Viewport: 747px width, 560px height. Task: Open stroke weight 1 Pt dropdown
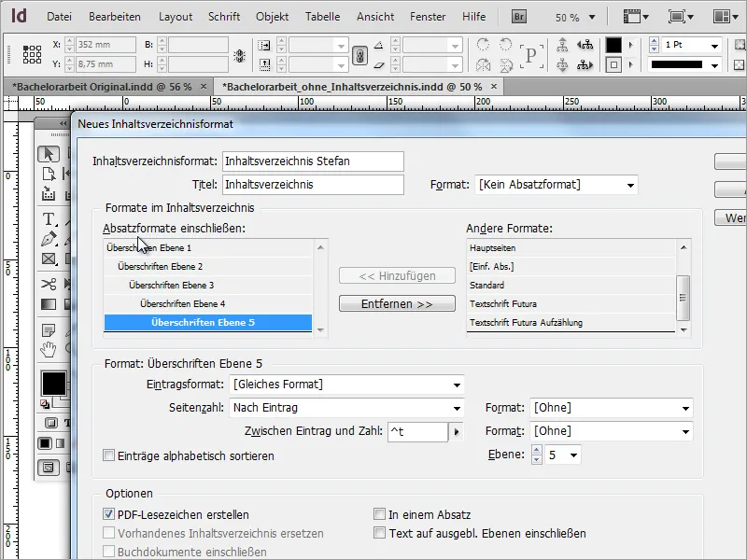pyautogui.click(x=714, y=46)
